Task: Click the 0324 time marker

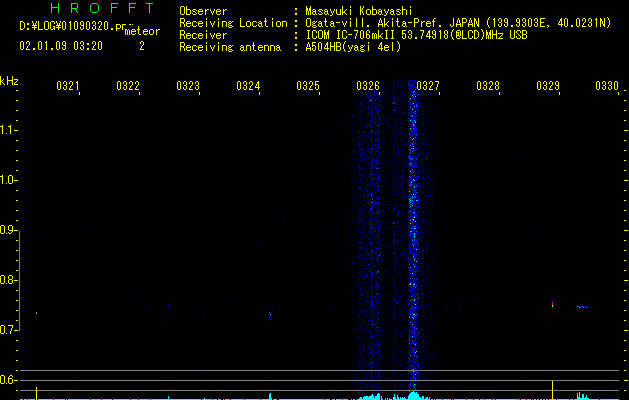Action: [248, 85]
